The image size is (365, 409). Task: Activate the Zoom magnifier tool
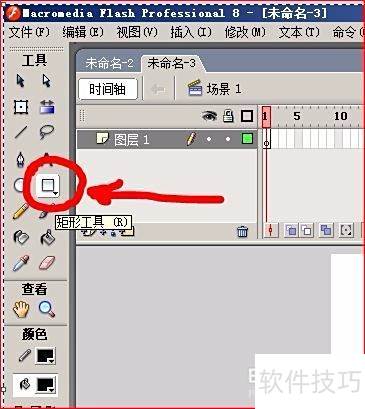point(47,309)
